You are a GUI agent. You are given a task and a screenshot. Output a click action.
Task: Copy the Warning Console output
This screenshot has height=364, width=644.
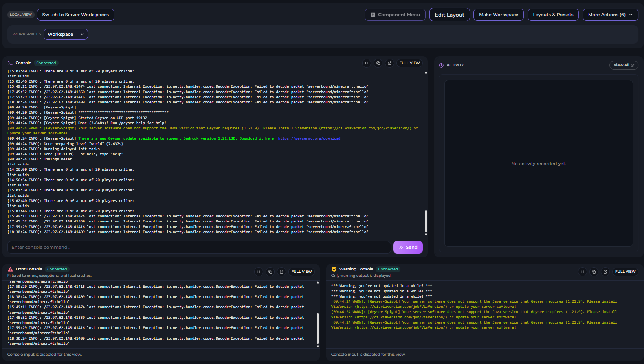tap(594, 272)
